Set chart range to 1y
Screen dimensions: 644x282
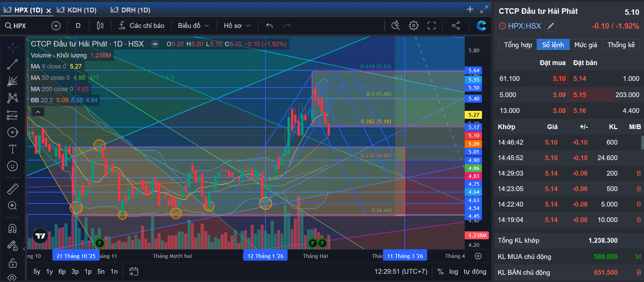[x=50, y=272]
